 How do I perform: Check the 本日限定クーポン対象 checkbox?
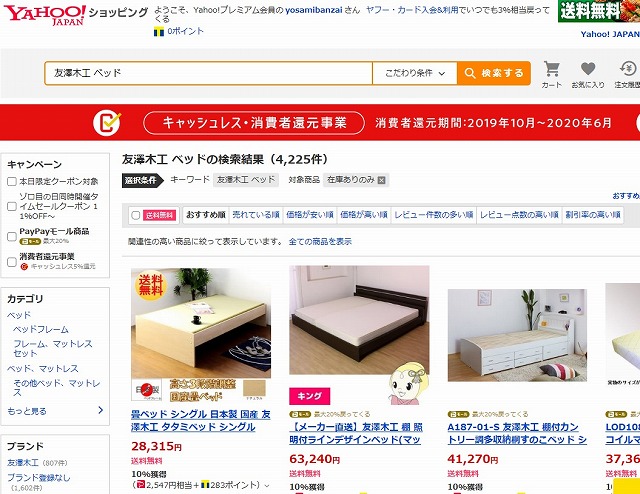pyautogui.click(x=12, y=181)
